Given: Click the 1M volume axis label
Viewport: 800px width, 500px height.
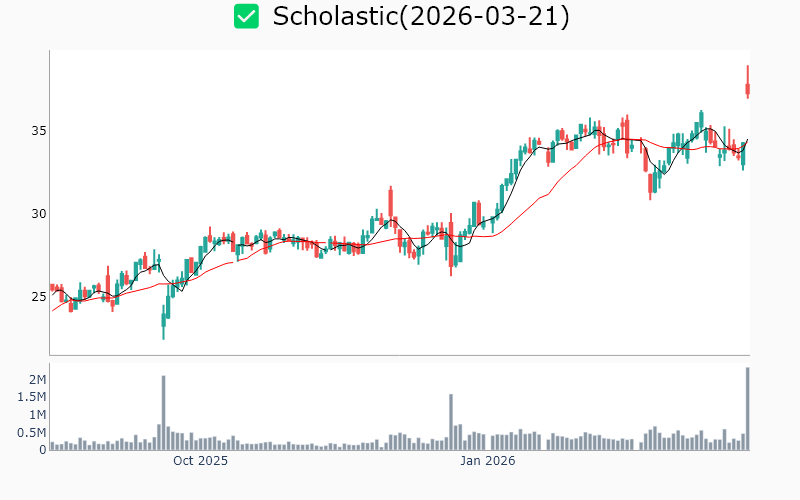Looking at the screenshot, I should 37,415.
